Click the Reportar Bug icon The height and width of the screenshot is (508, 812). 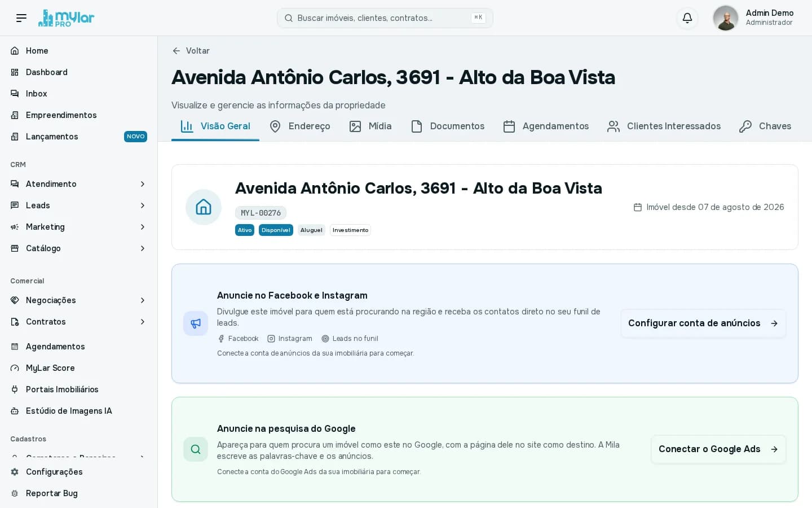coord(15,493)
